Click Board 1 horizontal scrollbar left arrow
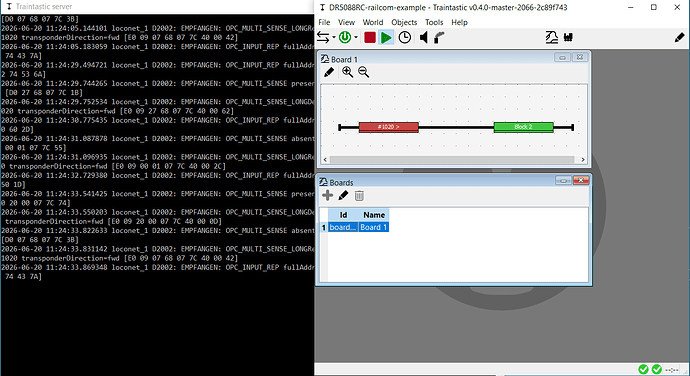This screenshot has height=376, width=690. coord(325,159)
